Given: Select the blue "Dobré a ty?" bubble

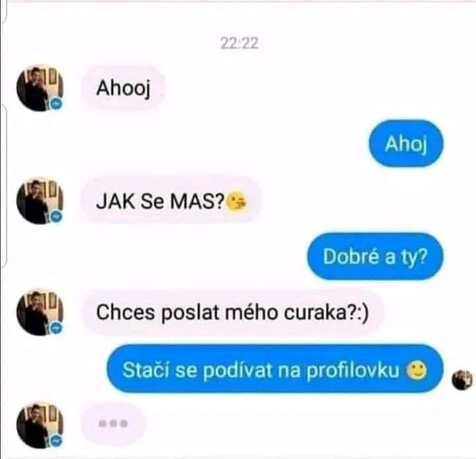Looking at the screenshot, I should point(376,256).
